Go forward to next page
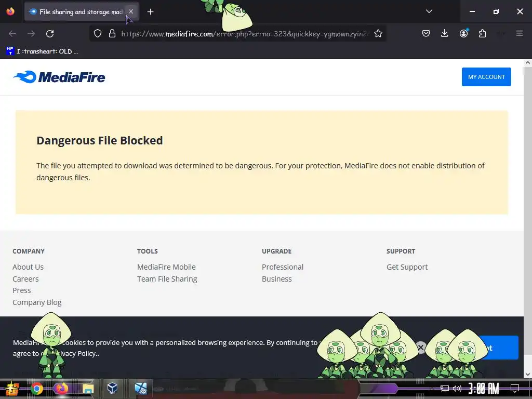The image size is (532, 399). [x=31, y=34]
